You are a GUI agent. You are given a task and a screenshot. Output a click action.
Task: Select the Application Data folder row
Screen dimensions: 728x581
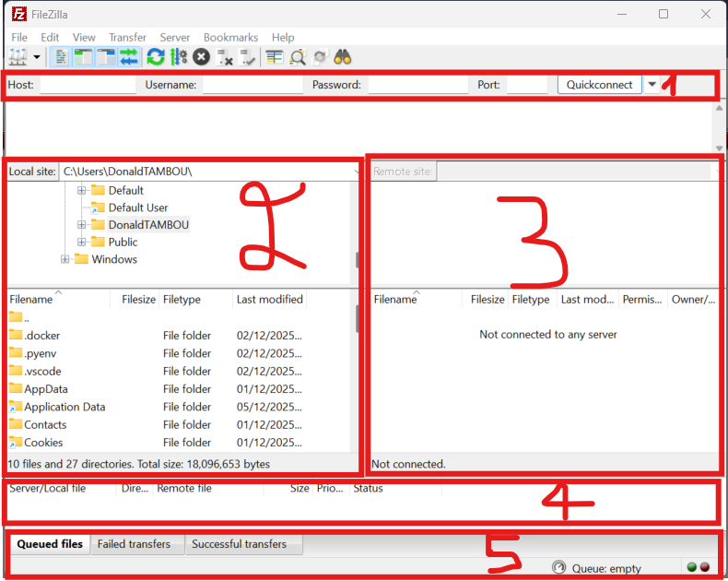click(x=181, y=407)
